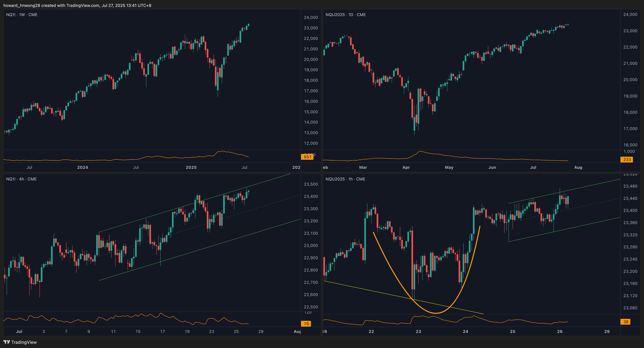Click date 9 on 4h time axis
Viewport: 644px width, 348px height.
(89, 332)
